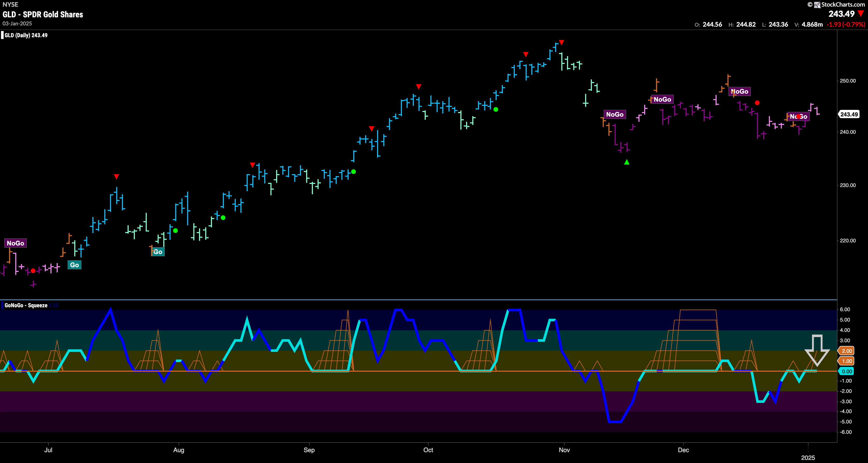Click the orange 2.00 oscillator tag
Screen dimensions: 868x463
tap(846, 351)
